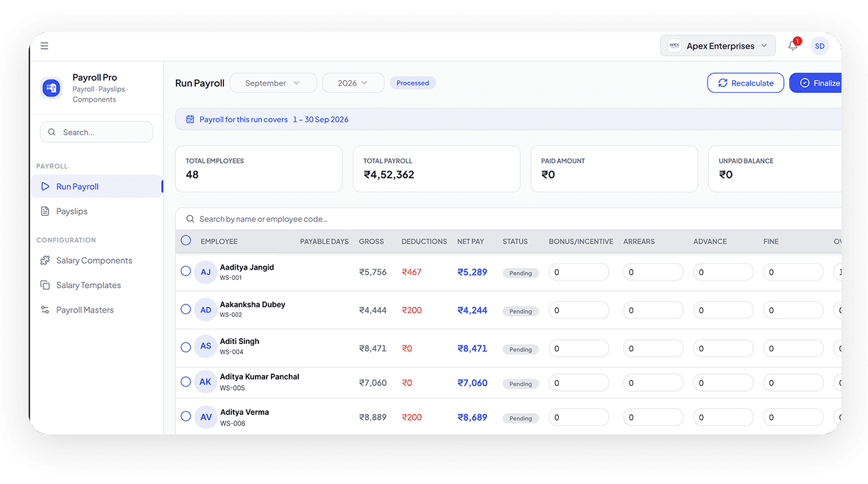Click employee code WS-005
This screenshot has height=484, width=868.
point(232,388)
